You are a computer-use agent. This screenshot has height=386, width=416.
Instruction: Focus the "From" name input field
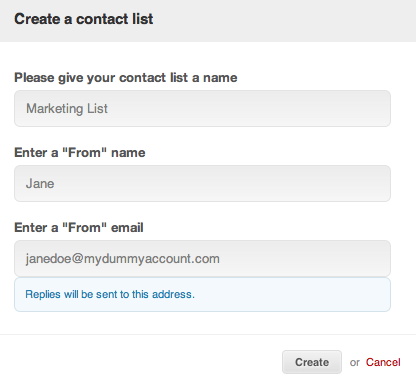click(x=202, y=183)
